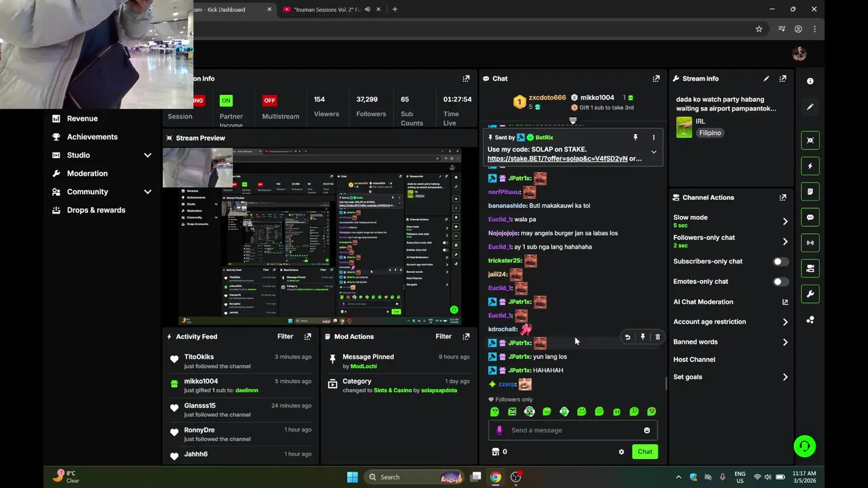
Task: Collapse the chat leaderboard handle
Action: pos(573,121)
